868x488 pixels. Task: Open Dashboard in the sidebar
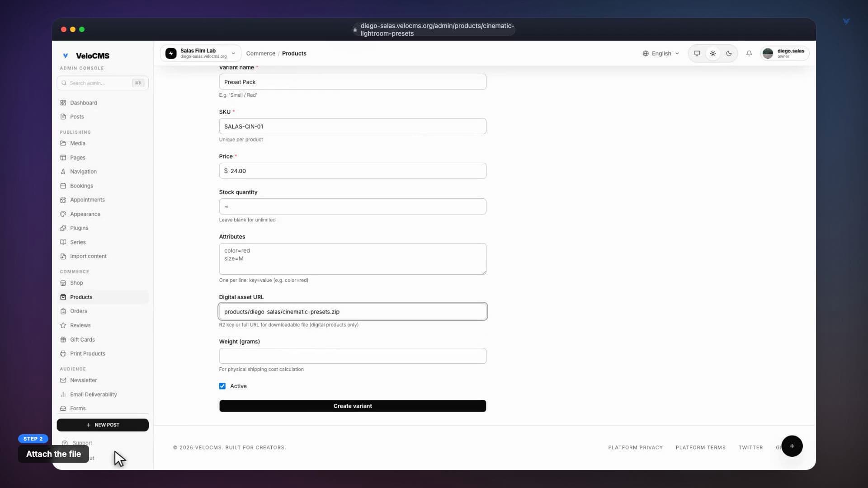pos(103,103)
